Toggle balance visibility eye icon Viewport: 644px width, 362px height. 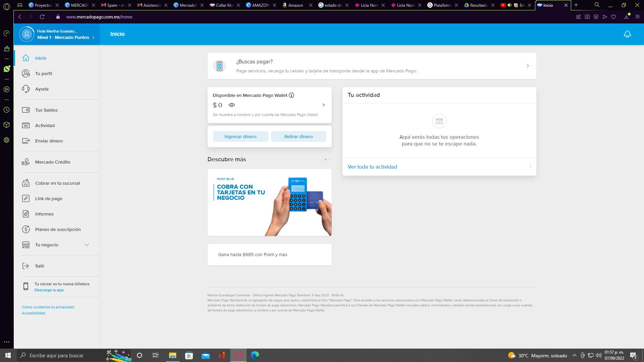coord(232,105)
